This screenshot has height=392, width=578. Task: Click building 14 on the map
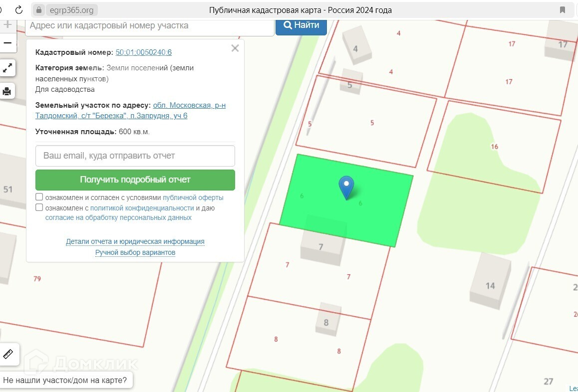[490, 281]
